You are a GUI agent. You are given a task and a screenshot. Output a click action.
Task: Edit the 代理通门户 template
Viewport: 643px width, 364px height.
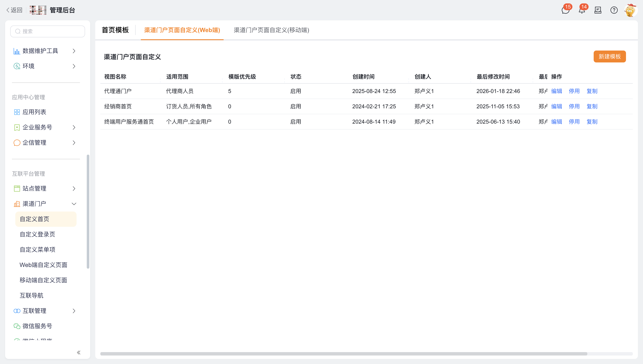click(556, 91)
